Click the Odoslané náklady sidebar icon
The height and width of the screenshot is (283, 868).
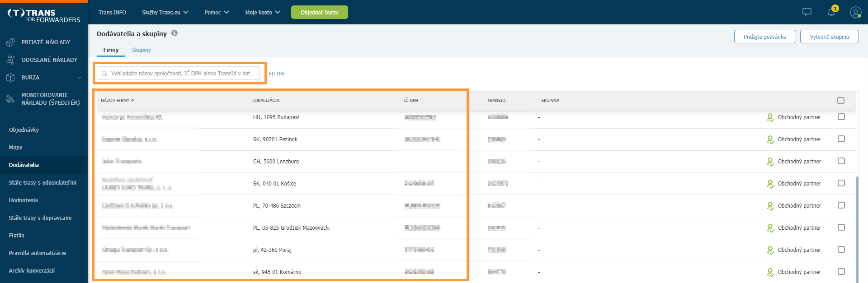pyautogui.click(x=10, y=60)
